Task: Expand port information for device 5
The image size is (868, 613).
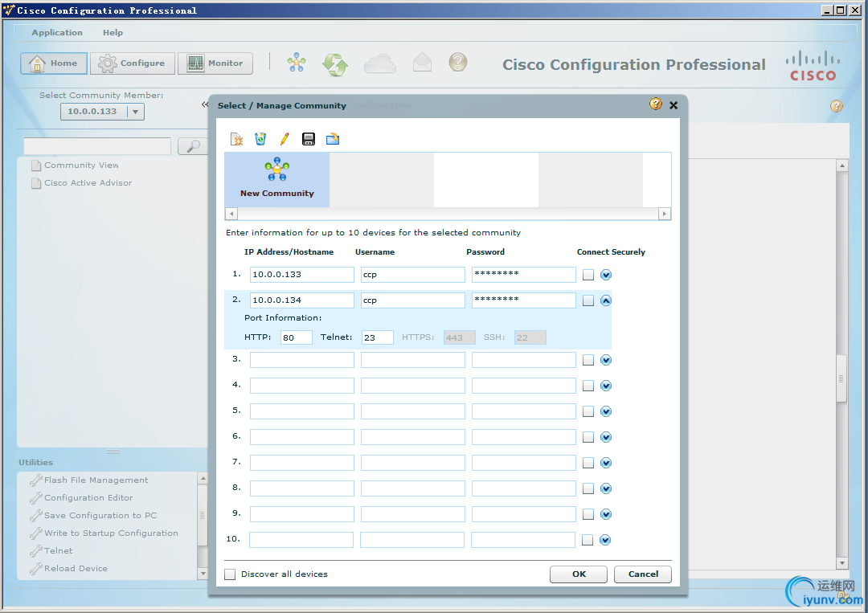Action: [606, 411]
